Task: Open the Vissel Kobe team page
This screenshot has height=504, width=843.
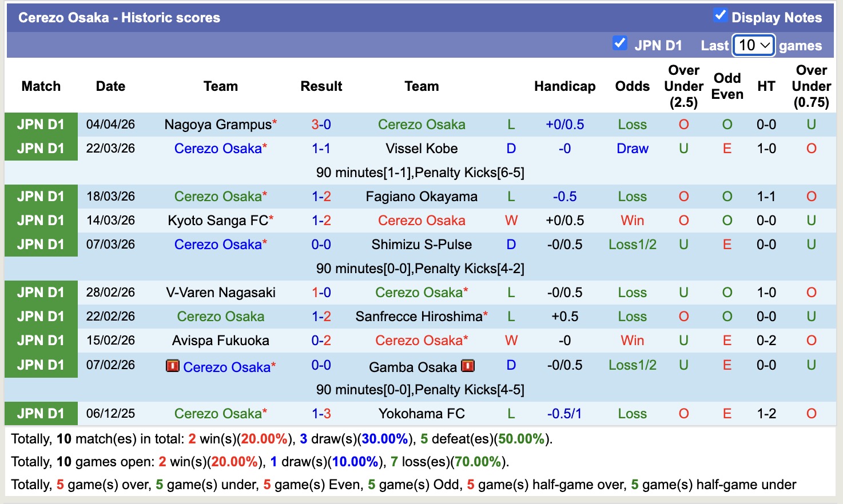Action: pos(421,149)
